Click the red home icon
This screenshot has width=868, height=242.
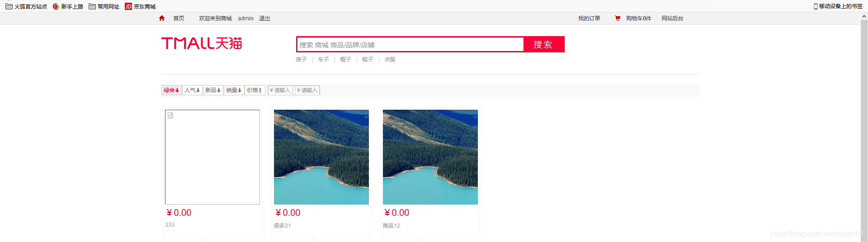[162, 19]
